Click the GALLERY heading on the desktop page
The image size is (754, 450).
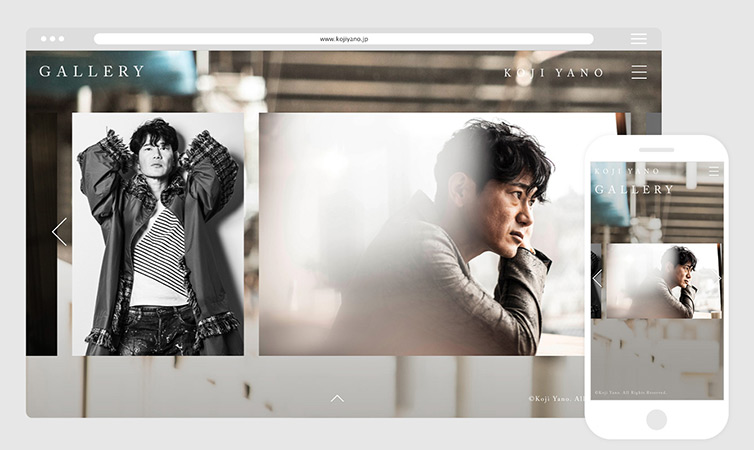click(92, 71)
